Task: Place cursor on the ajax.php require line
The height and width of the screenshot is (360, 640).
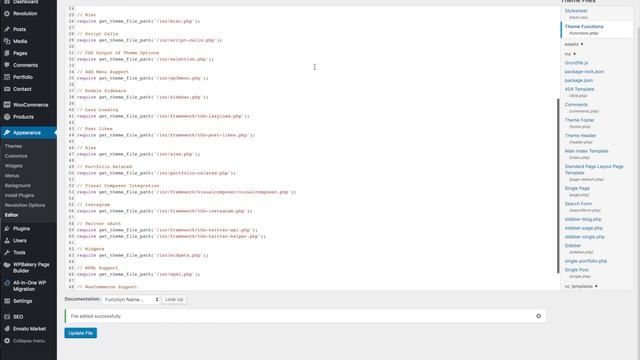Action: [x=138, y=154]
